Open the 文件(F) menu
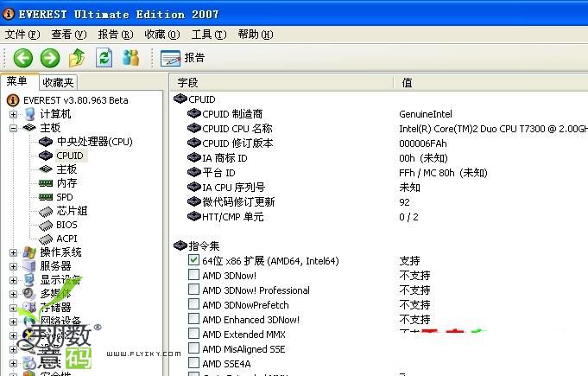588x376 pixels. point(22,35)
